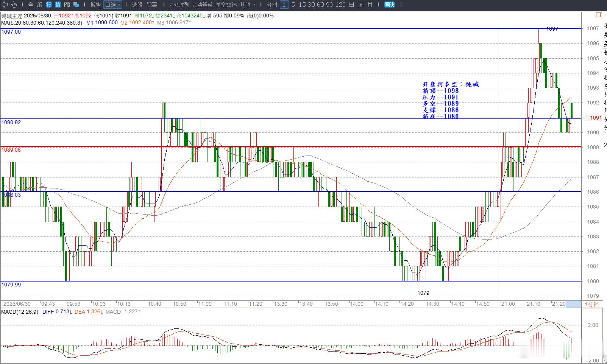Apply the 九转序列 indicator
The image size is (607, 364).
point(179,5)
